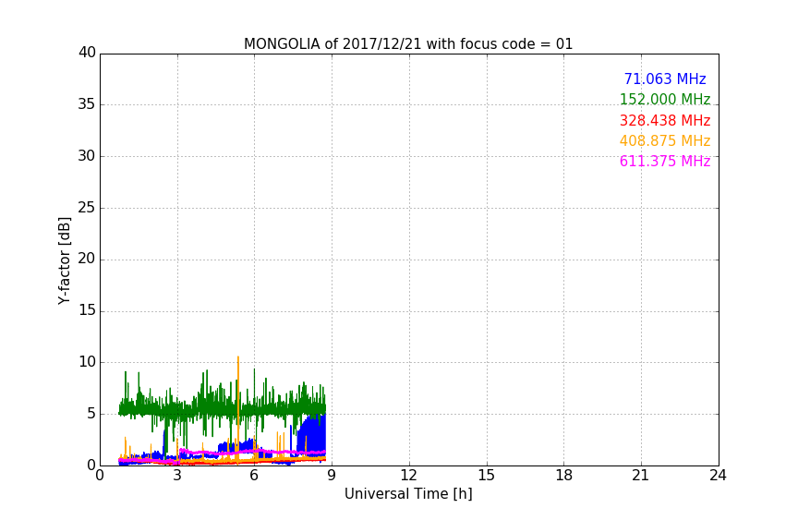Viewport: 798px width, 532px height.
Task: Select x-axis tick value 6
Action: click(x=254, y=476)
